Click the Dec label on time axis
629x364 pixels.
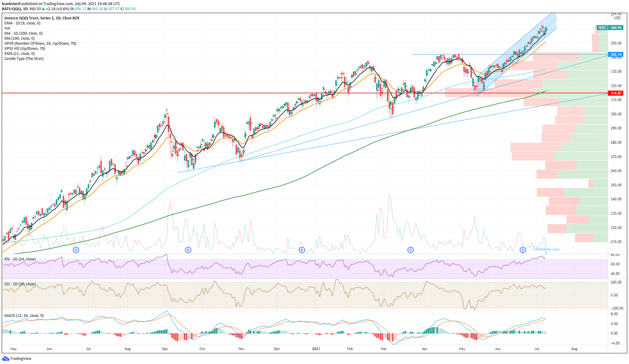tap(277, 349)
